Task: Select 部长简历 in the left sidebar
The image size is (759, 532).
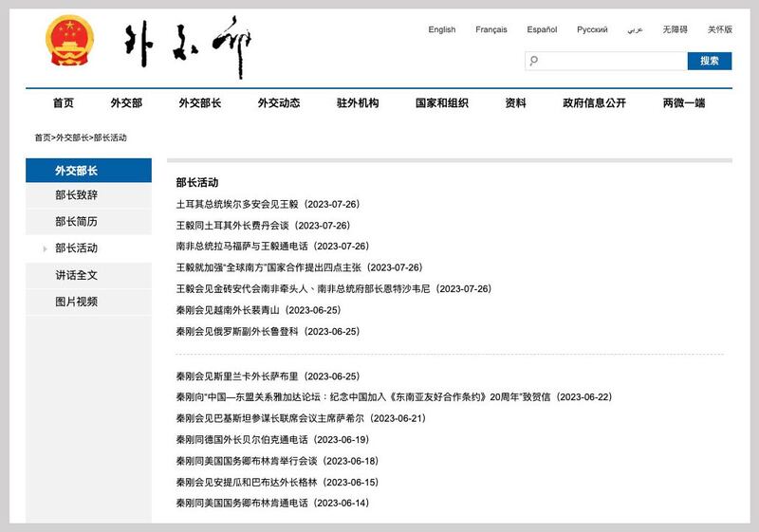Action: [76, 222]
